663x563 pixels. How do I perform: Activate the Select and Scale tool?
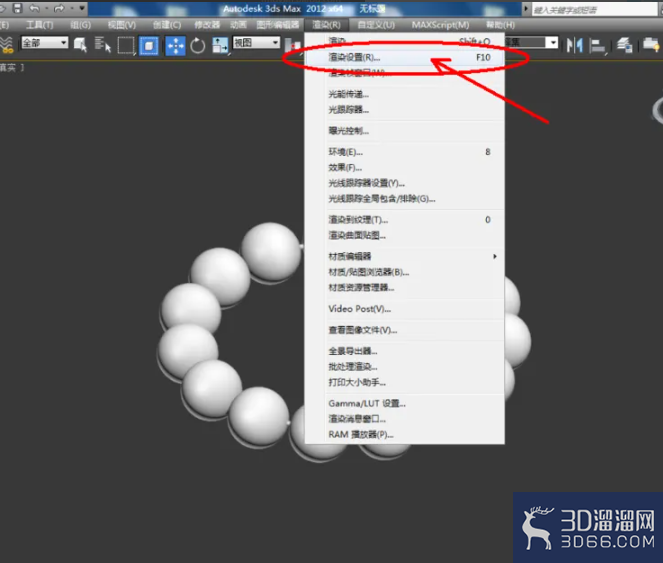[220, 45]
